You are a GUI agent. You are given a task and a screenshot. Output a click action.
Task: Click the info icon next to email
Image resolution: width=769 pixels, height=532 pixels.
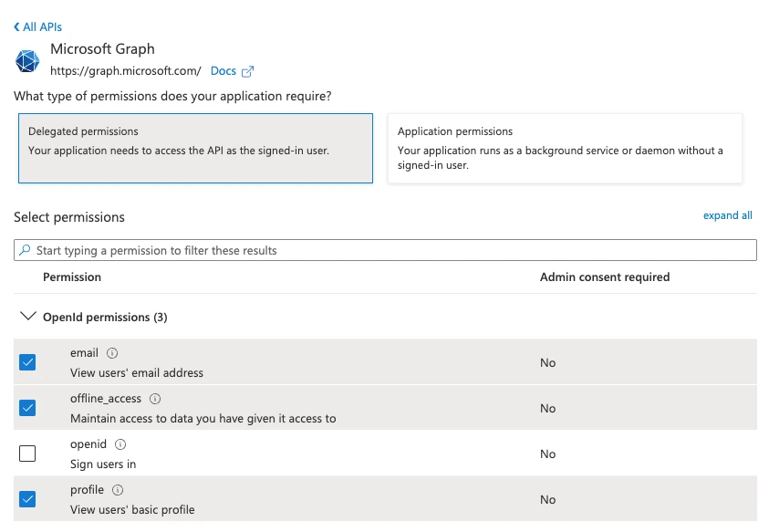[x=112, y=353]
